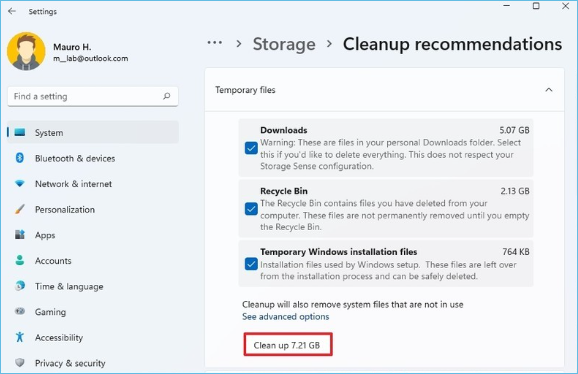This screenshot has width=578, height=374.
Task: Click the Clean up 7.21 GB button
Action: tap(288, 345)
